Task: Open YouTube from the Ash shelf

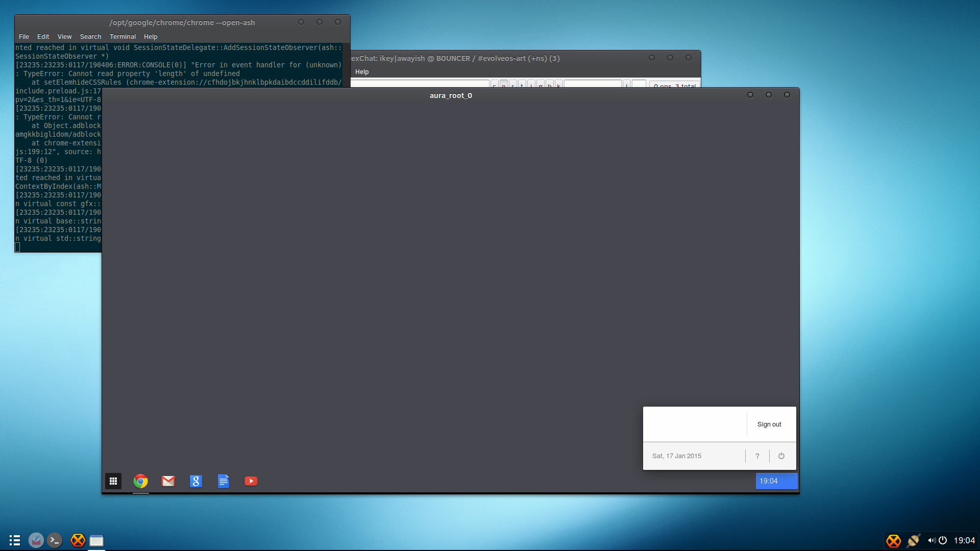Action: tap(251, 481)
